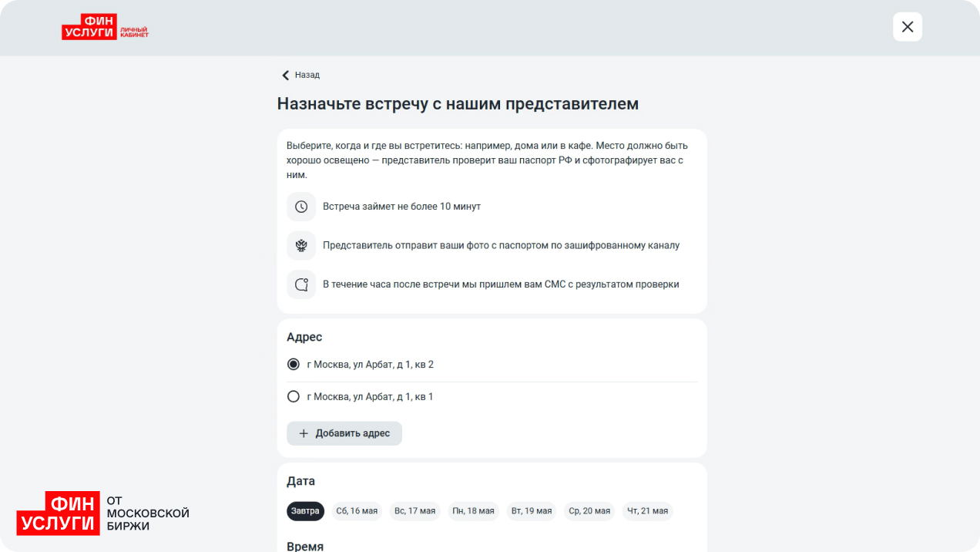
Task: Click the plus icon in Добавить адрес
Action: coord(304,433)
